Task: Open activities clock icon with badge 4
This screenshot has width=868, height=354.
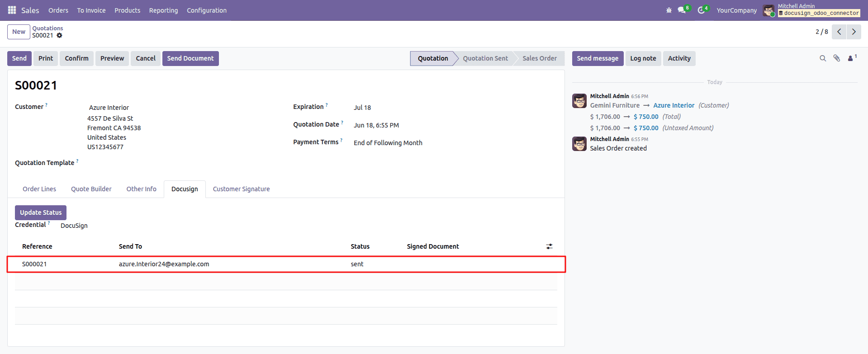Action: point(702,10)
